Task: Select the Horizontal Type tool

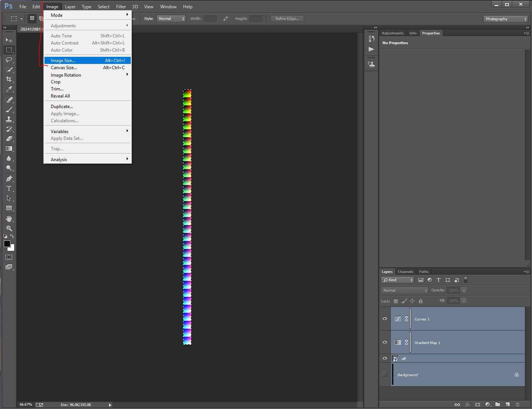Action: (x=9, y=188)
